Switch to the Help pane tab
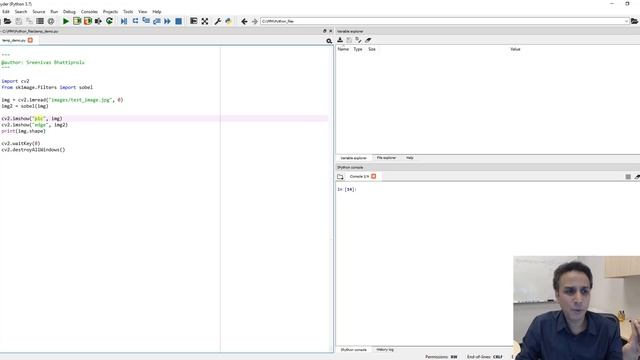Screen dimensions: 640x360 coord(410,158)
